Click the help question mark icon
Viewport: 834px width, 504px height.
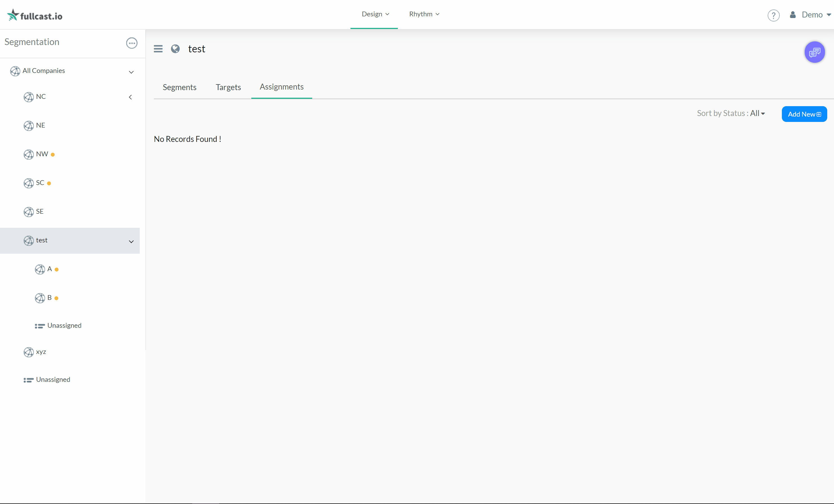773,15
